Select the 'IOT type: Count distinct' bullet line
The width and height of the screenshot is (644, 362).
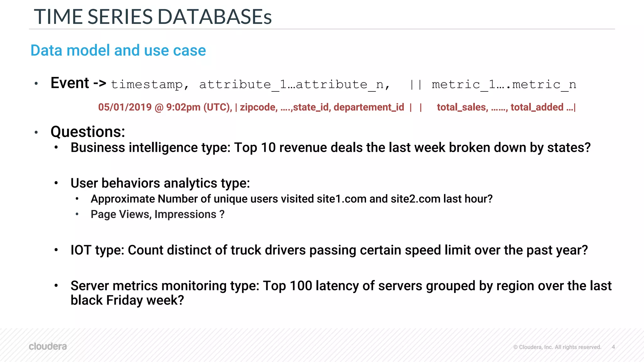(329, 250)
